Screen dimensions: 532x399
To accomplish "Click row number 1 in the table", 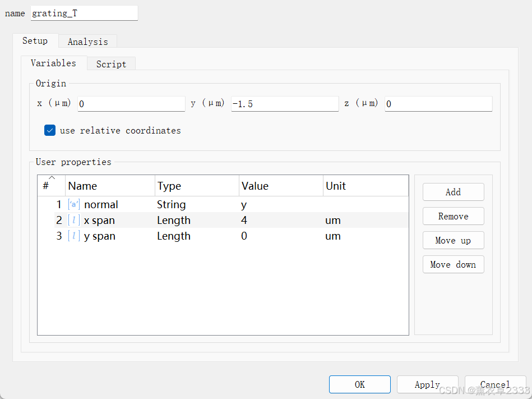I will tap(59, 204).
